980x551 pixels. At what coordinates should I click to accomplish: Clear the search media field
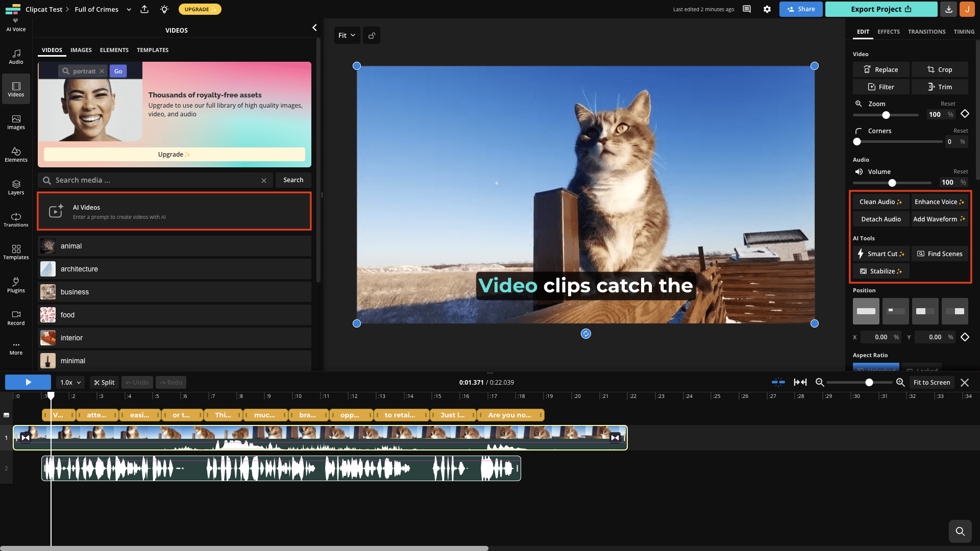point(264,181)
